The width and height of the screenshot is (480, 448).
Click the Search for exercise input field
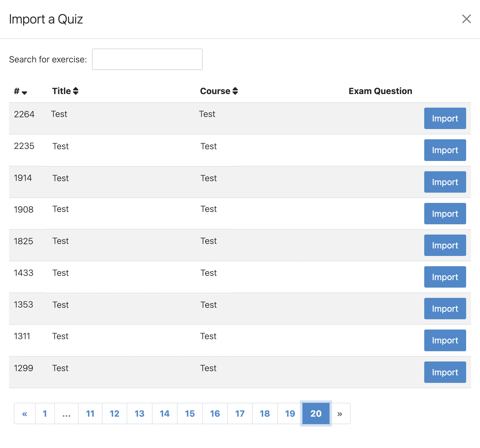coord(147,59)
